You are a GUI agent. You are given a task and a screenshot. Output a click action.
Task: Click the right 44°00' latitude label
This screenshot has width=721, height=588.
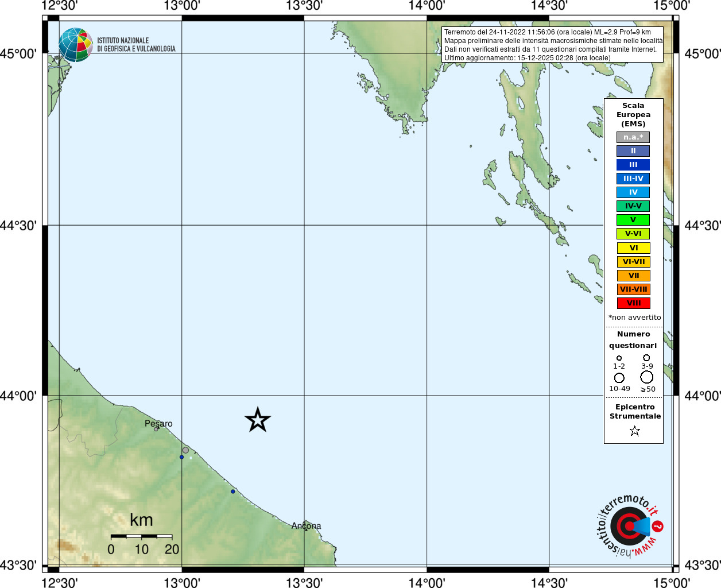(x=703, y=396)
